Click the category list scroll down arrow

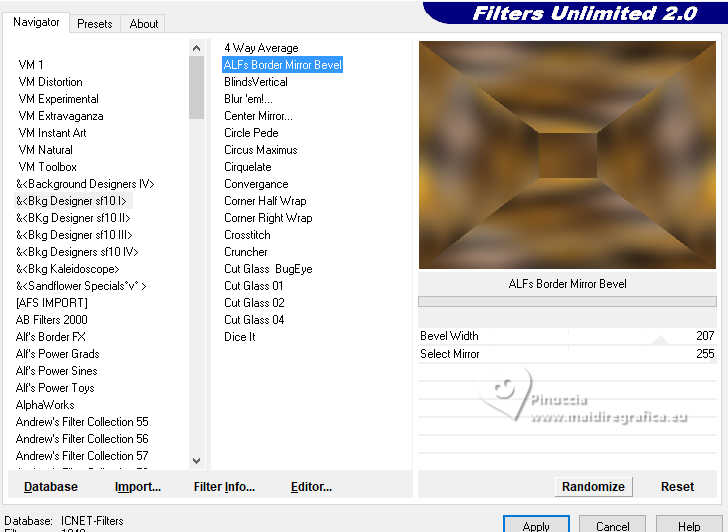[196, 461]
